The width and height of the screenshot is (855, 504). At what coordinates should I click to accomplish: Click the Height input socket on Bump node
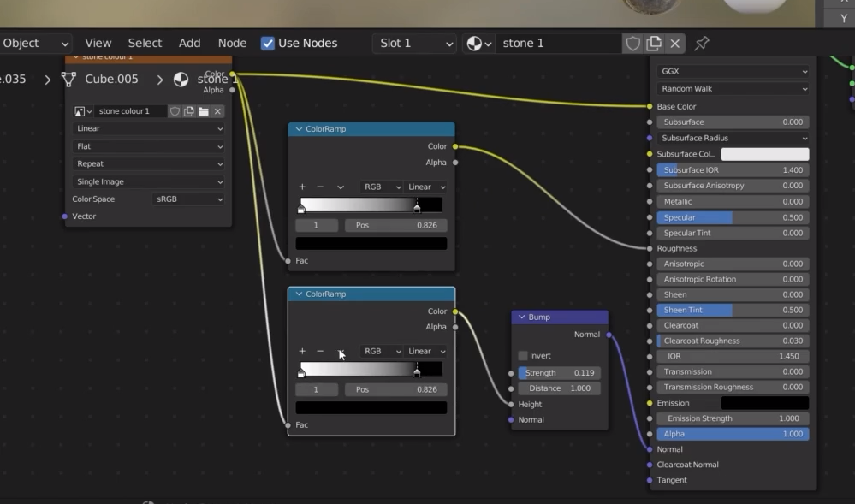point(511,404)
